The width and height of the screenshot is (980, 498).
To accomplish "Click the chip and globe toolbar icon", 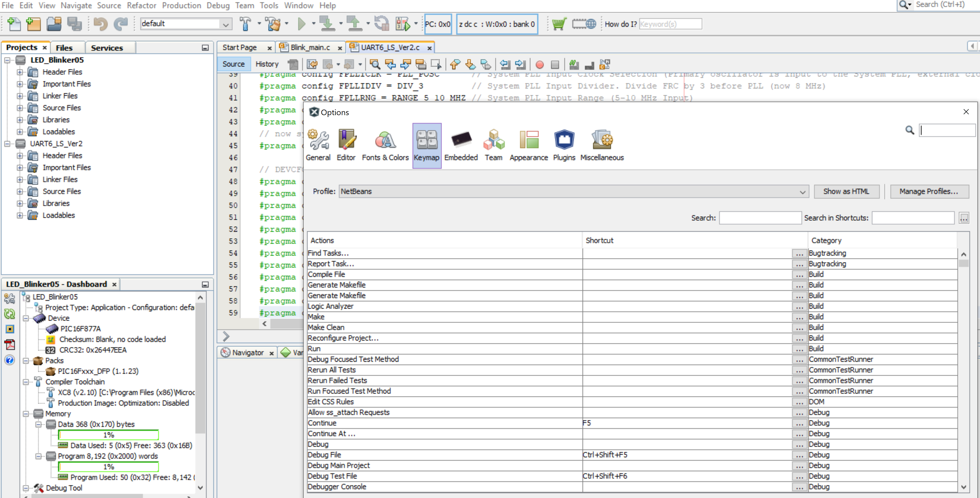I will click(584, 24).
